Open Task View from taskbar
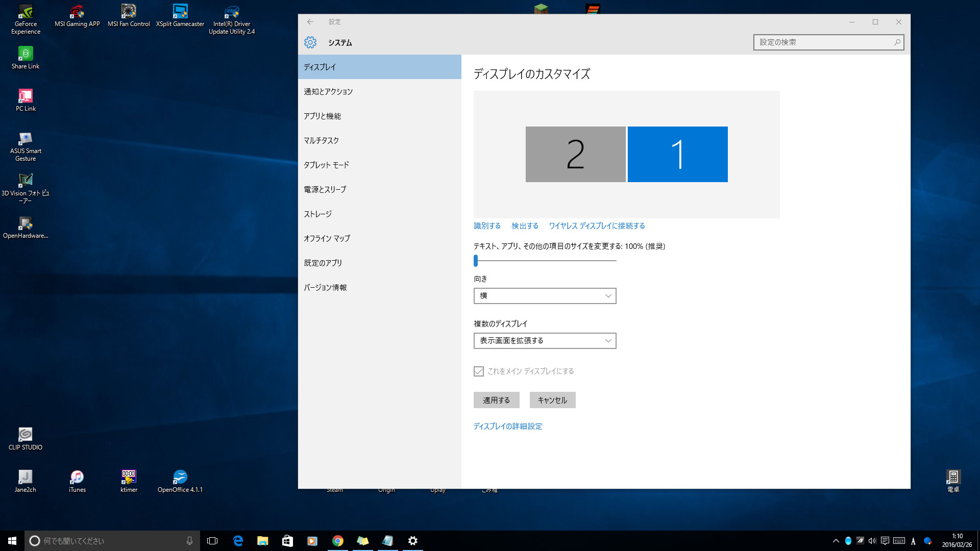The image size is (980, 551). 212,541
